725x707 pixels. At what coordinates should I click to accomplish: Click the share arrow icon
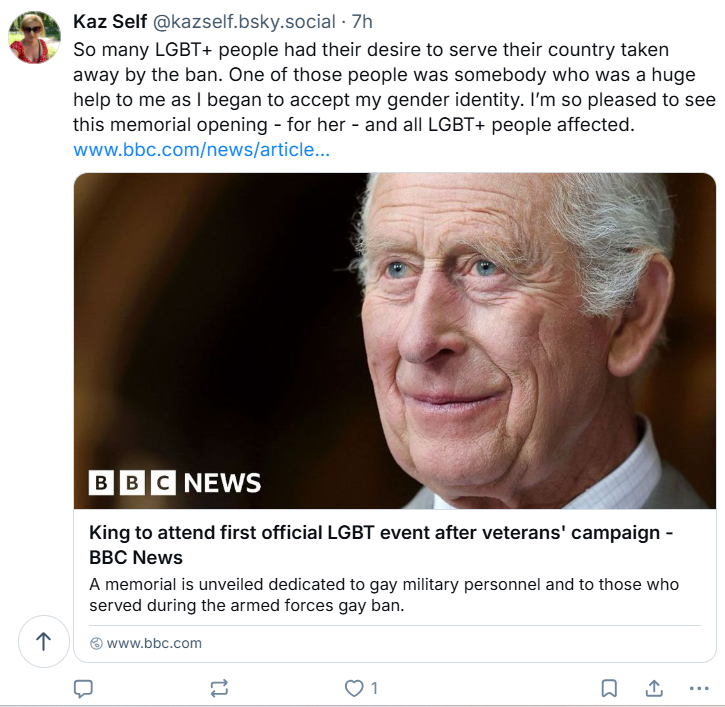pyautogui.click(x=654, y=688)
